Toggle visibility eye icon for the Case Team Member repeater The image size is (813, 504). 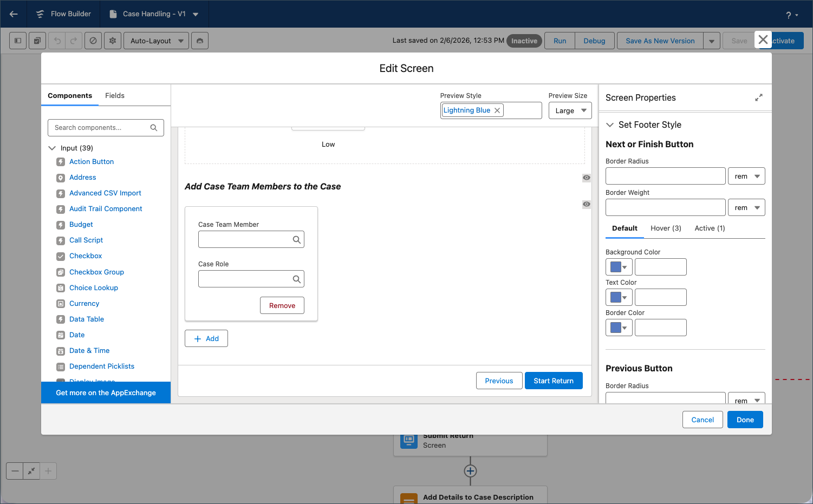[x=586, y=204]
